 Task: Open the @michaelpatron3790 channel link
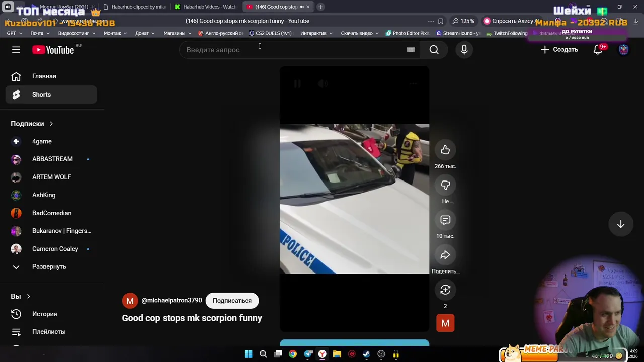tap(172, 300)
